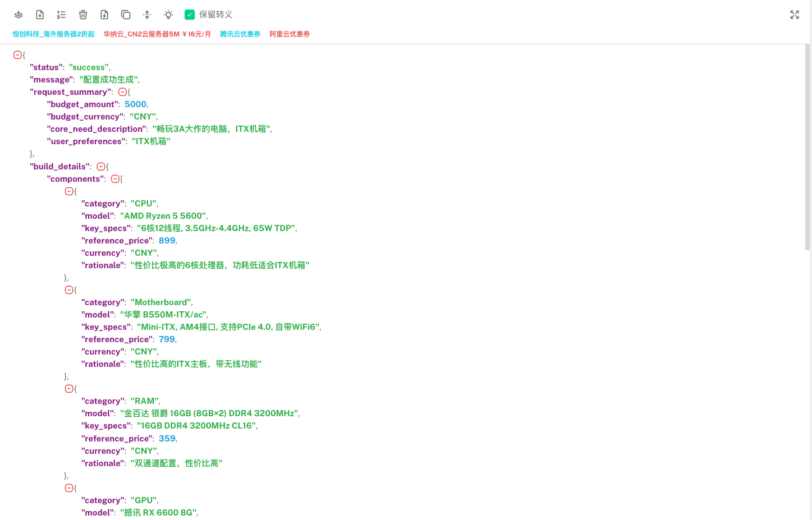
Task: Click the "GPU" category value
Action: [x=144, y=500]
